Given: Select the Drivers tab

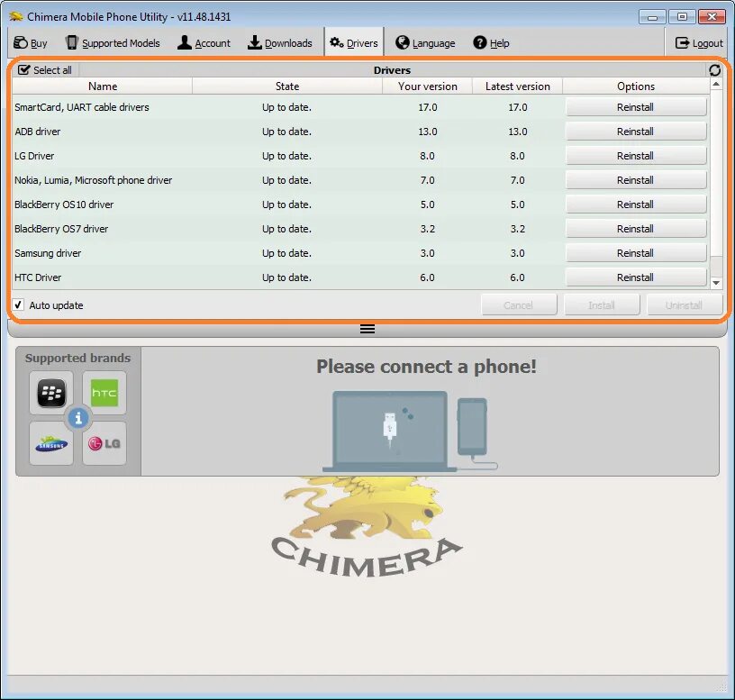Looking at the screenshot, I should click(x=354, y=43).
